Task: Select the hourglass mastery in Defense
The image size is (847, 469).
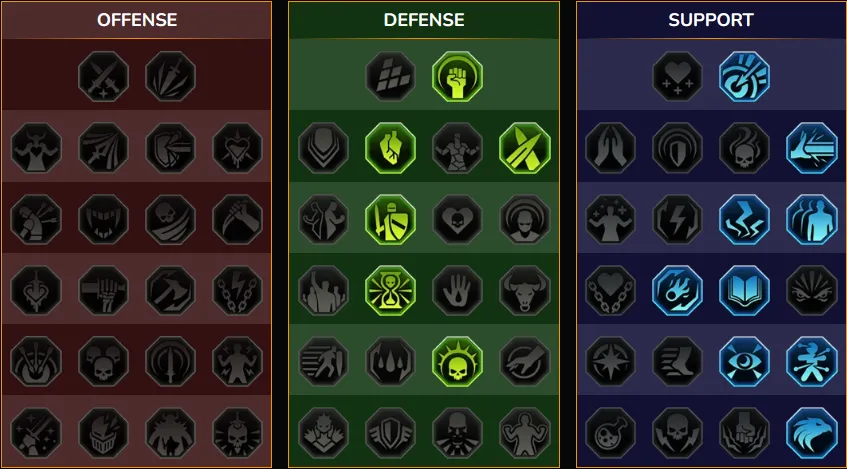Action: [390, 290]
